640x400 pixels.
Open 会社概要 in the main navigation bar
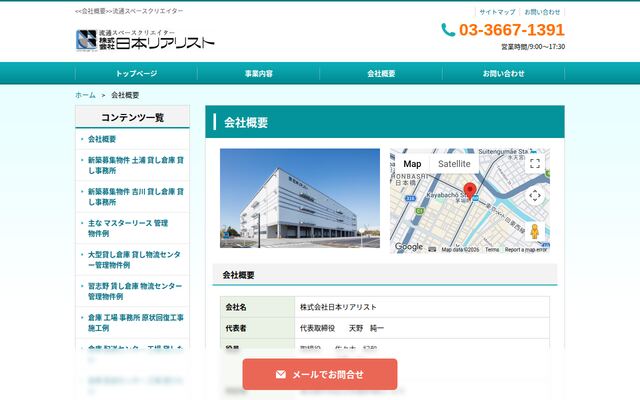click(381, 73)
